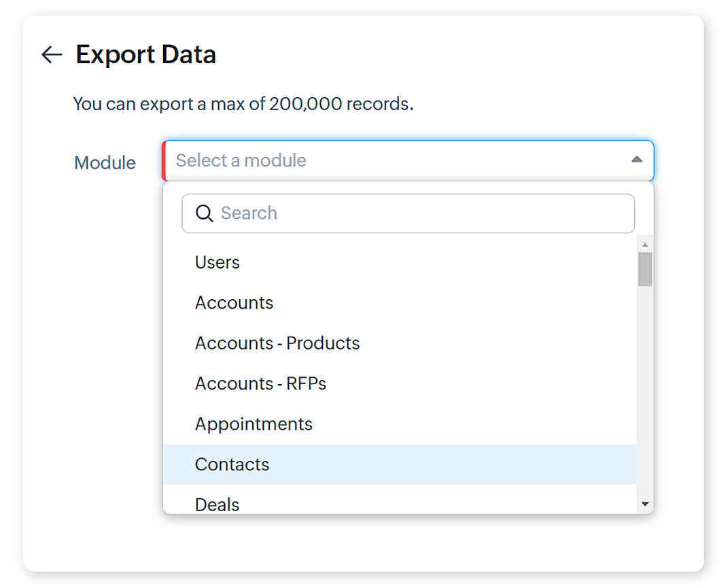Click the red mandatory marker on module field

coord(164,160)
